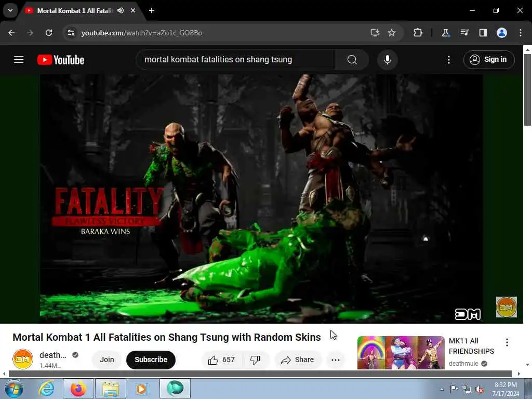Image resolution: width=532 pixels, height=399 pixels.
Task: Open the Windows Start button
Action: coord(14,389)
